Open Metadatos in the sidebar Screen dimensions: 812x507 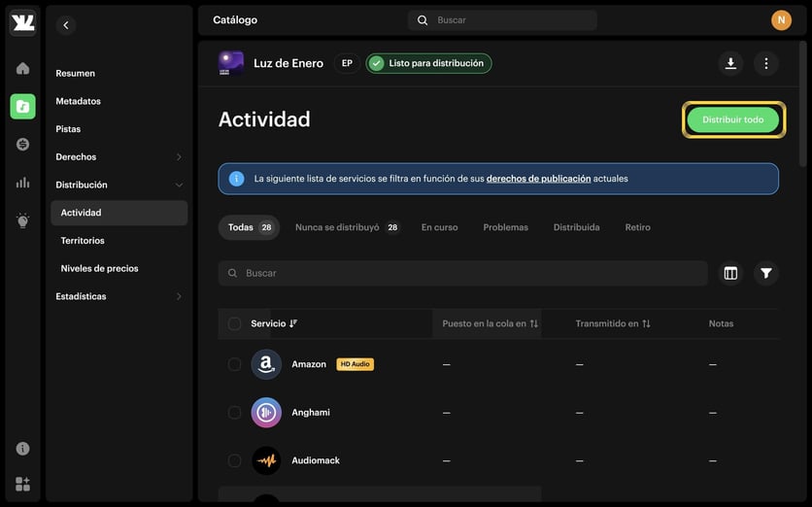pyautogui.click(x=79, y=101)
